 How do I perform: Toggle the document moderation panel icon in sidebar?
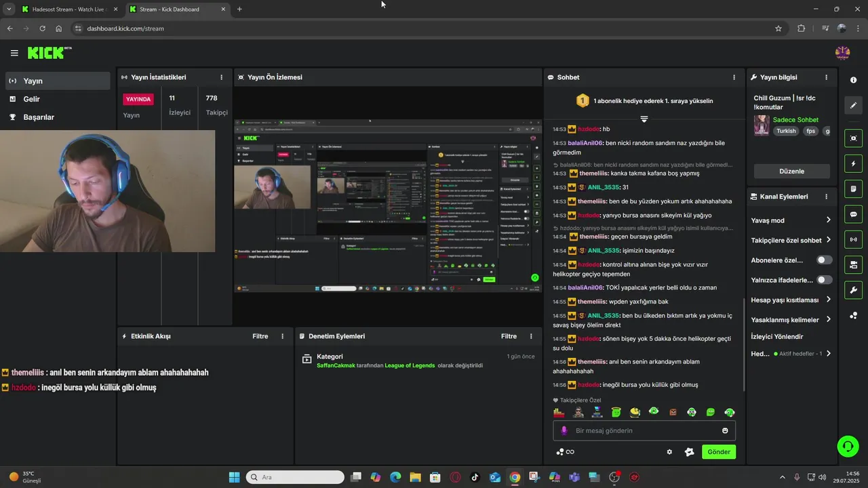(x=853, y=188)
